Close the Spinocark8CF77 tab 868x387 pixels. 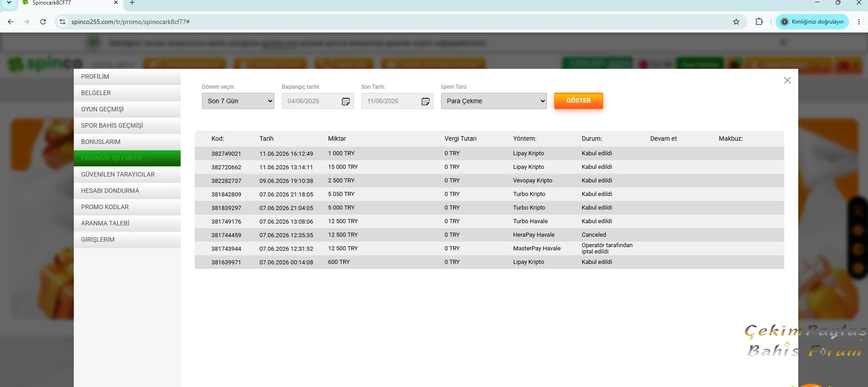click(x=116, y=3)
